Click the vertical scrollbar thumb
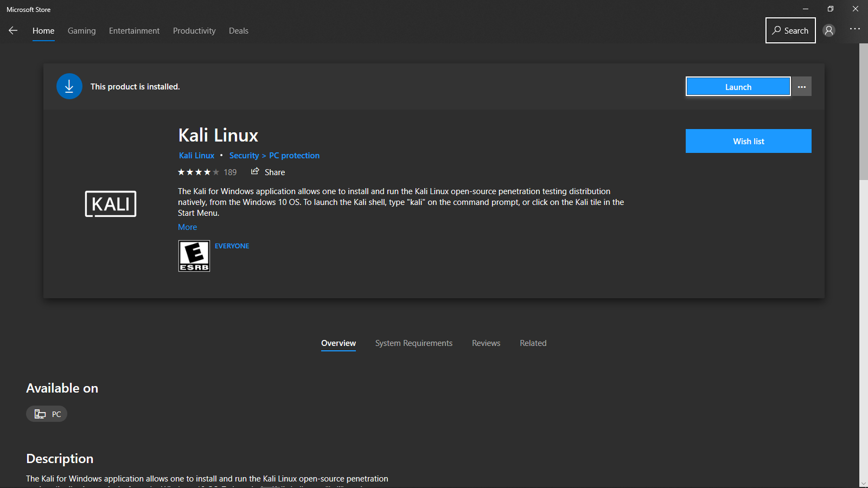 [x=864, y=112]
